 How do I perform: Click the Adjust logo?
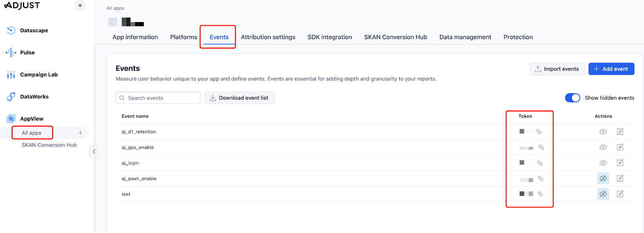pyautogui.click(x=22, y=5)
